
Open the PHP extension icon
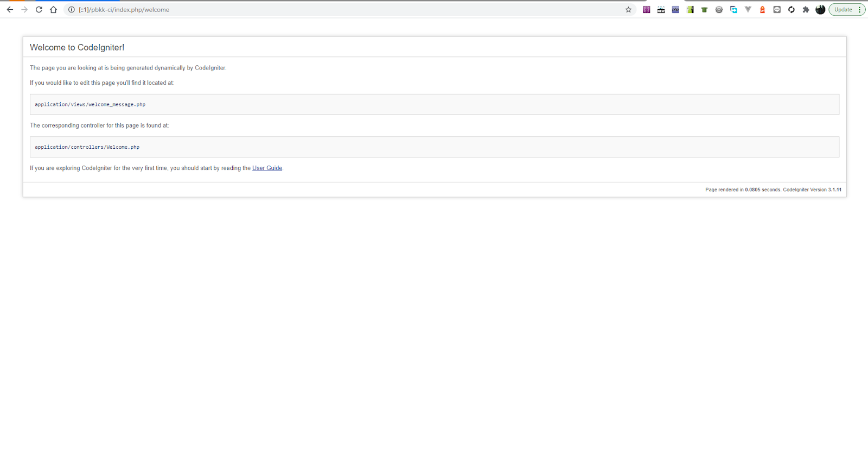675,10
